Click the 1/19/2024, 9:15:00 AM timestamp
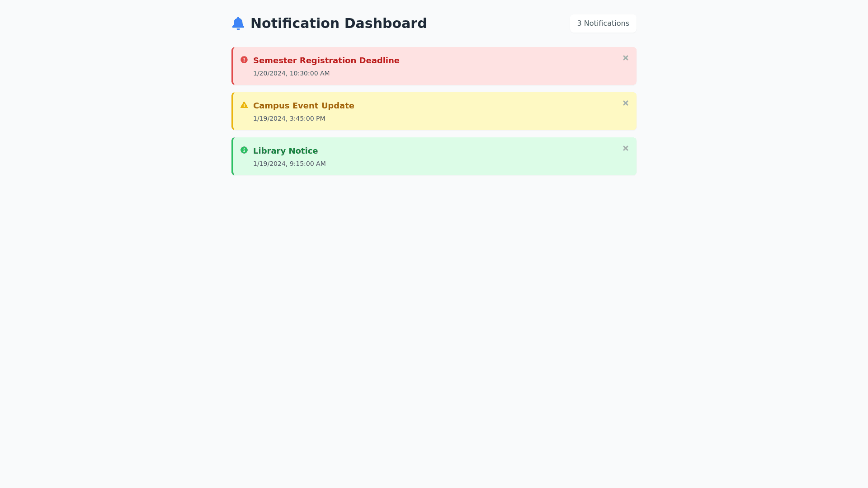 [x=289, y=164]
